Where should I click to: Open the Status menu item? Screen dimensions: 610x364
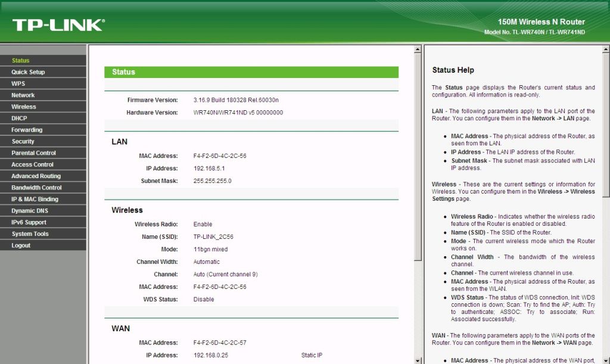[x=43, y=60]
